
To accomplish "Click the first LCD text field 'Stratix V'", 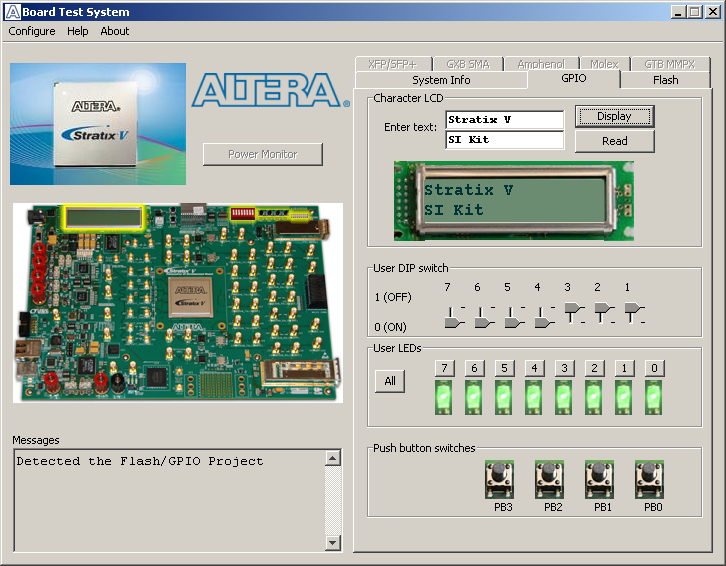I will 504,119.
